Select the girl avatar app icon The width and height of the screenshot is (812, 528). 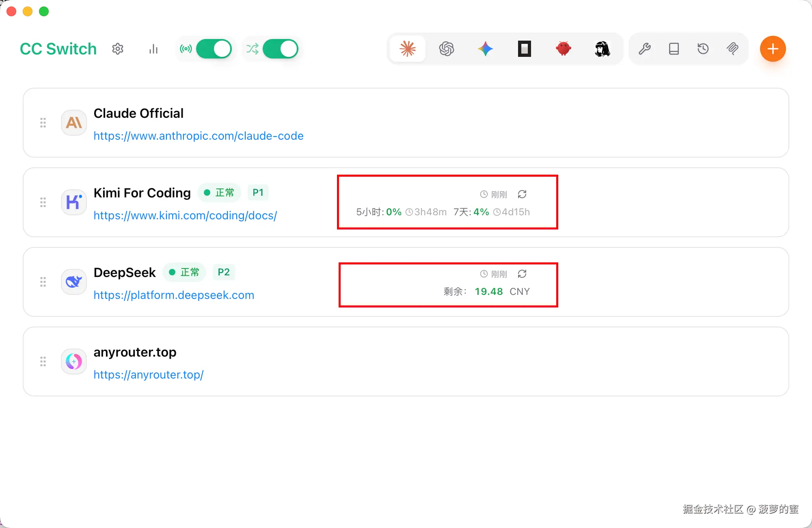point(602,49)
